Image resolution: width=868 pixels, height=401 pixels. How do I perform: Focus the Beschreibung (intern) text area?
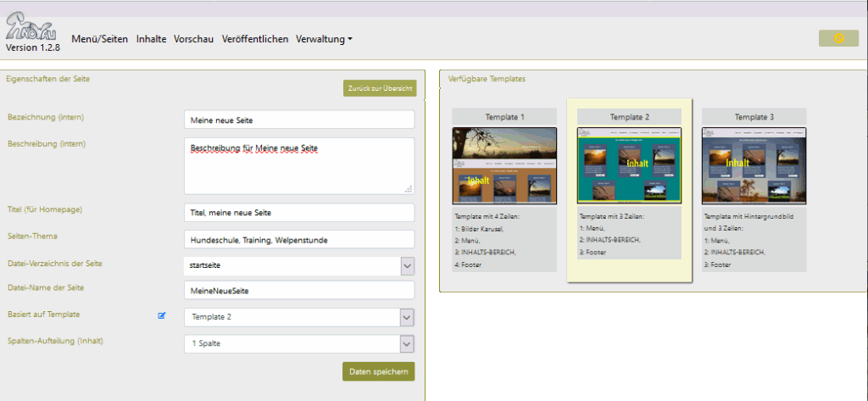(298, 166)
